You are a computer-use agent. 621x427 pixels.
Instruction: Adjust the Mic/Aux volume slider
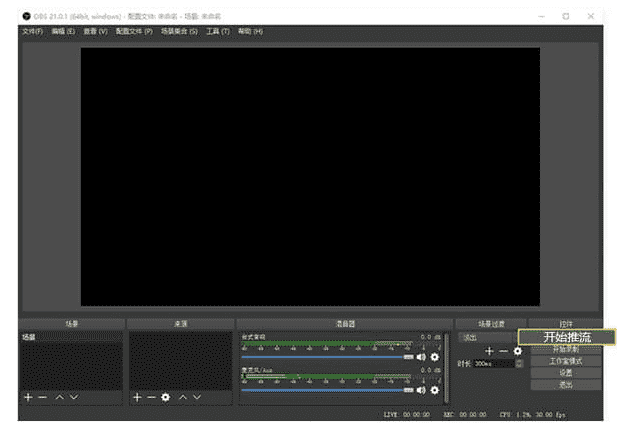click(x=328, y=390)
